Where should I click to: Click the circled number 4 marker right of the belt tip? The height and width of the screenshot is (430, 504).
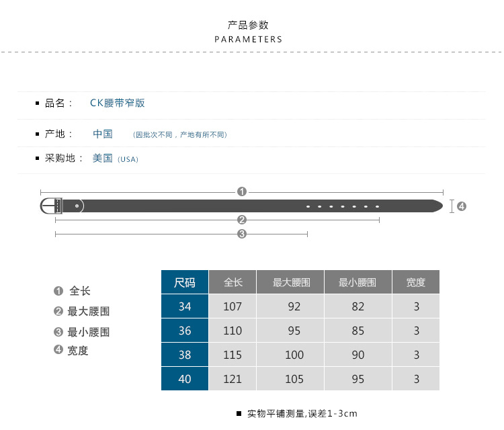pyautogui.click(x=462, y=206)
